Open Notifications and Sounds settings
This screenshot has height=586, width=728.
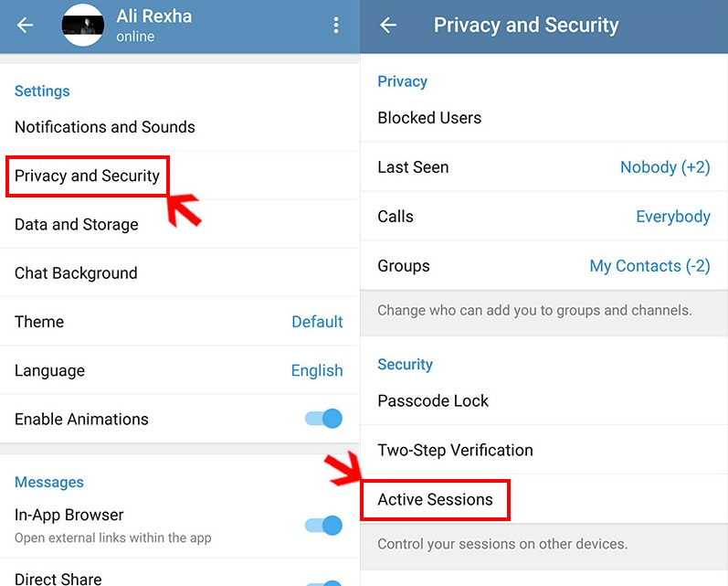180,127
